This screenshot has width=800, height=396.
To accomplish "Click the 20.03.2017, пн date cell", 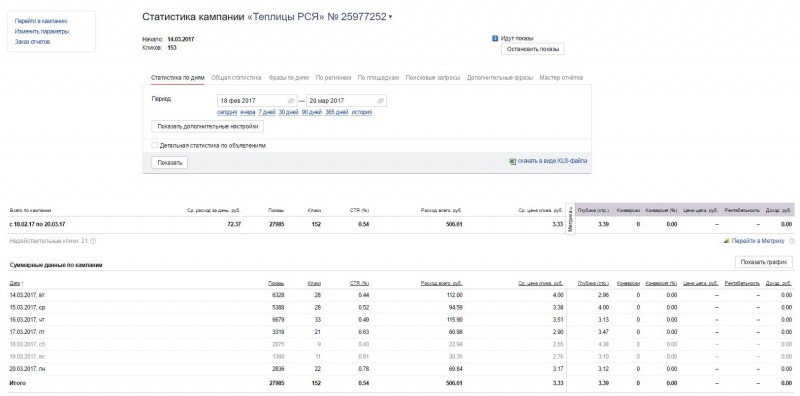I will pyautogui.click(x=28, y=368).
